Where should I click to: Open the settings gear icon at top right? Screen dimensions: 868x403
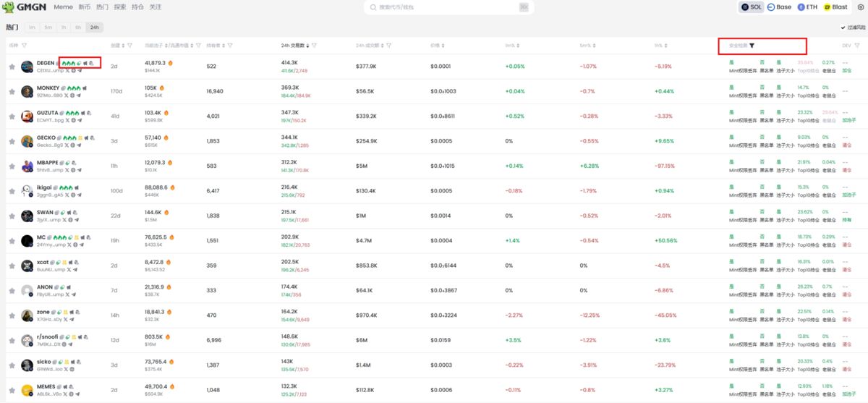click(860, 7)
